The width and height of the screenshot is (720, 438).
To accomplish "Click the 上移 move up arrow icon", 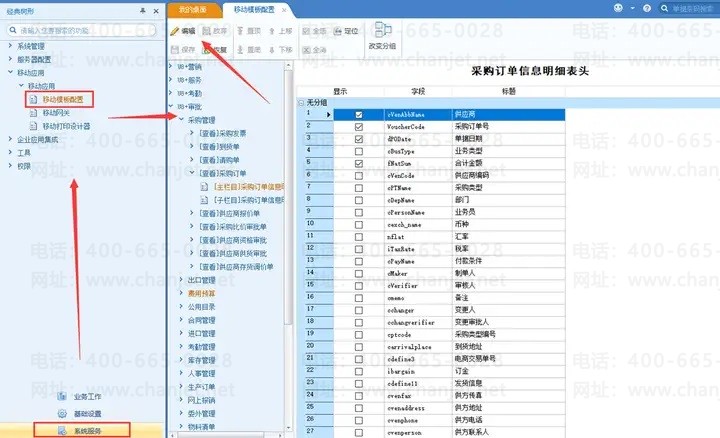I will click(x=272, y=31).
